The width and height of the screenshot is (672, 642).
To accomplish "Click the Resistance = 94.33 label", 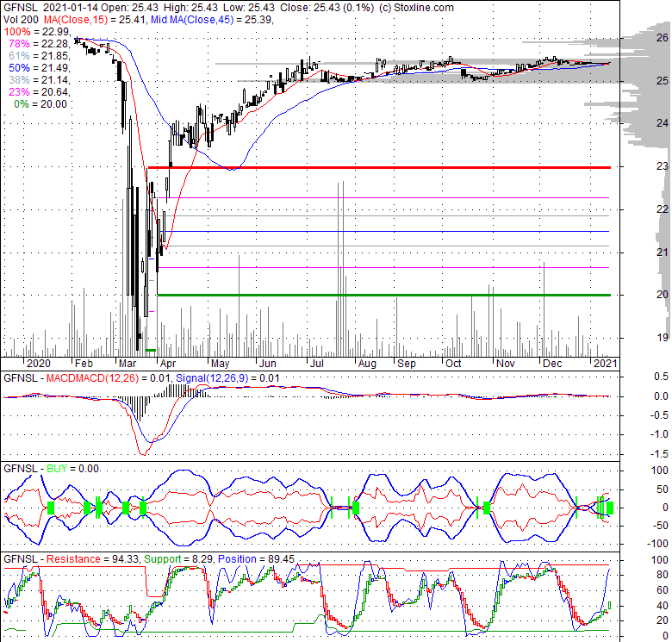I will [92, 559].
